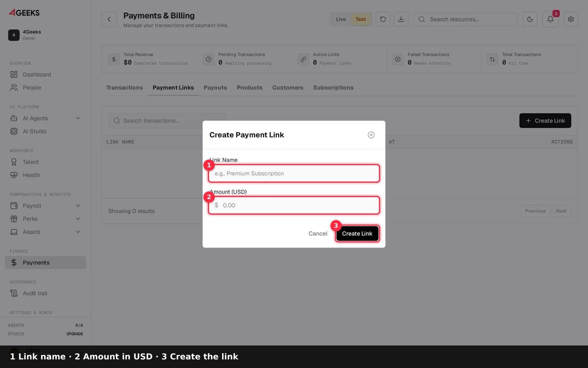Screen dimensions: 588x368
Task: Click the Total Revenue dollar icon
Action: click(x=114, y=59)
